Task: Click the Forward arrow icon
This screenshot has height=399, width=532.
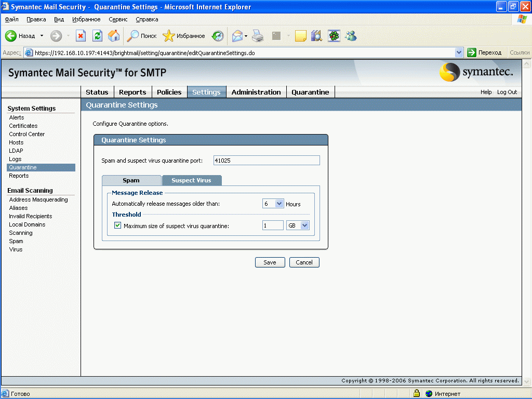Action: [x=56, y=36]
